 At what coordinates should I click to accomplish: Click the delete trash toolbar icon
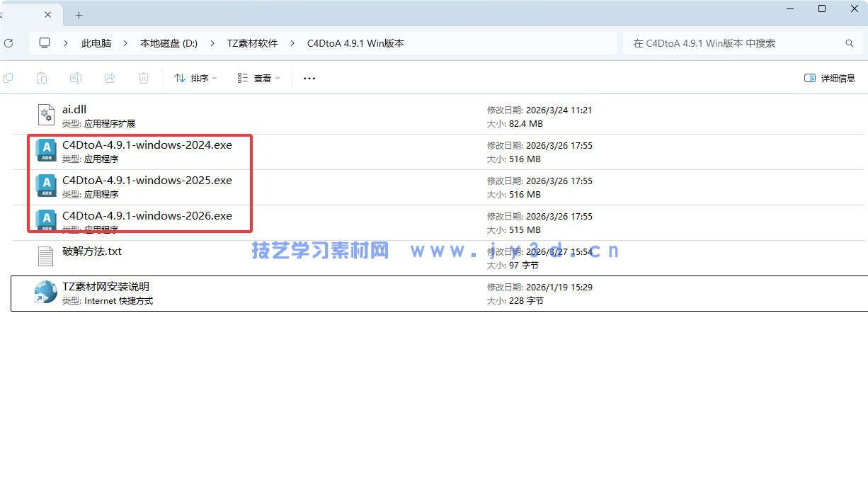(x=144, y=78)
